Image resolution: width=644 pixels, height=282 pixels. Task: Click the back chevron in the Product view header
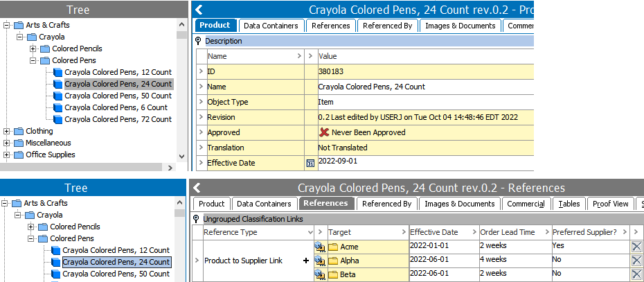tap(199, 10)
